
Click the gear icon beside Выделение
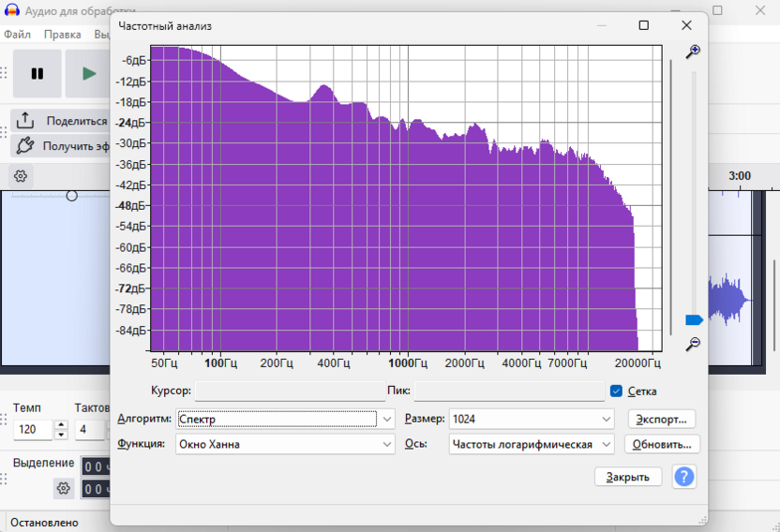[x=63, y=488]
